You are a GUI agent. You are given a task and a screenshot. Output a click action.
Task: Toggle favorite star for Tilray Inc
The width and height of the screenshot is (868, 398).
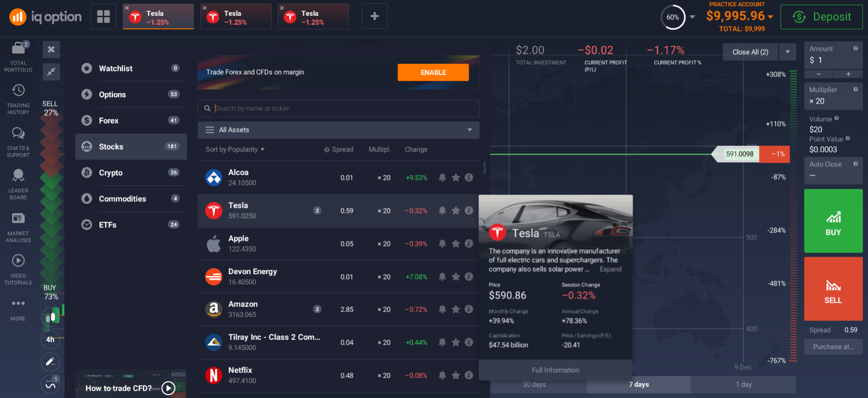pyautogui.click(x=456, y=342)
